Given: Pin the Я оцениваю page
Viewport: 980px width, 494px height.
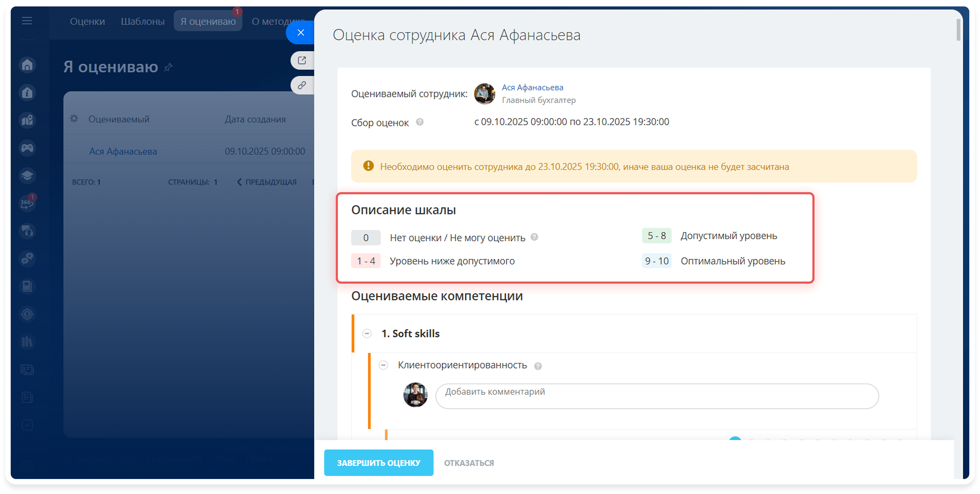Looking at the screenshot, I should [168, 68].
